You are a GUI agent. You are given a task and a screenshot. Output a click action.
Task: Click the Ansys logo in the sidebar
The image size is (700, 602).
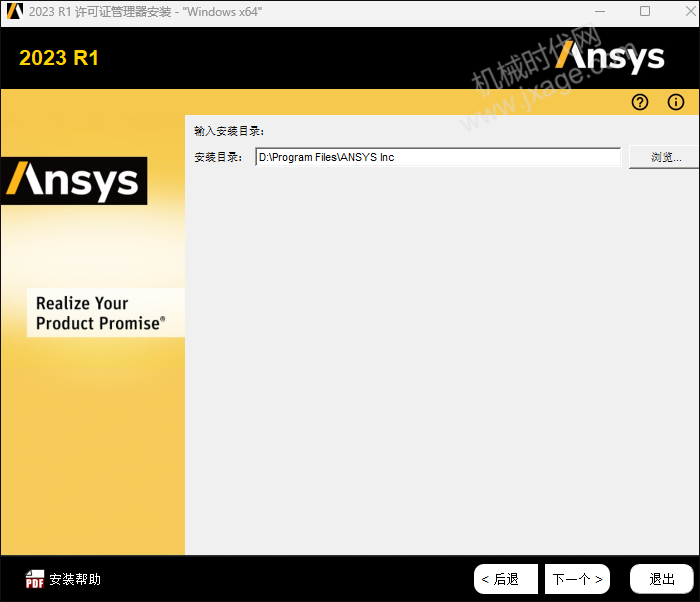pyautogui.click(x=74, y=181)
